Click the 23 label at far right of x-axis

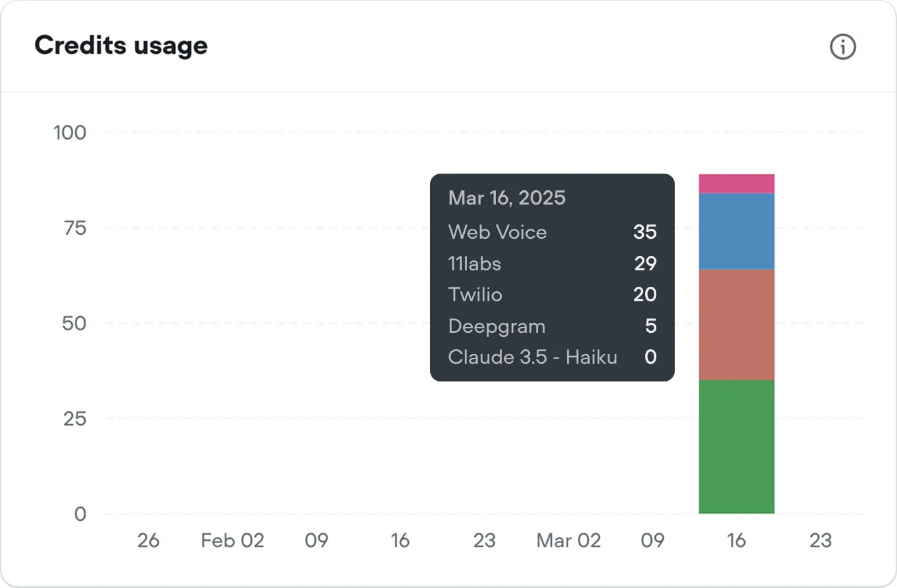tap(821, 541)
